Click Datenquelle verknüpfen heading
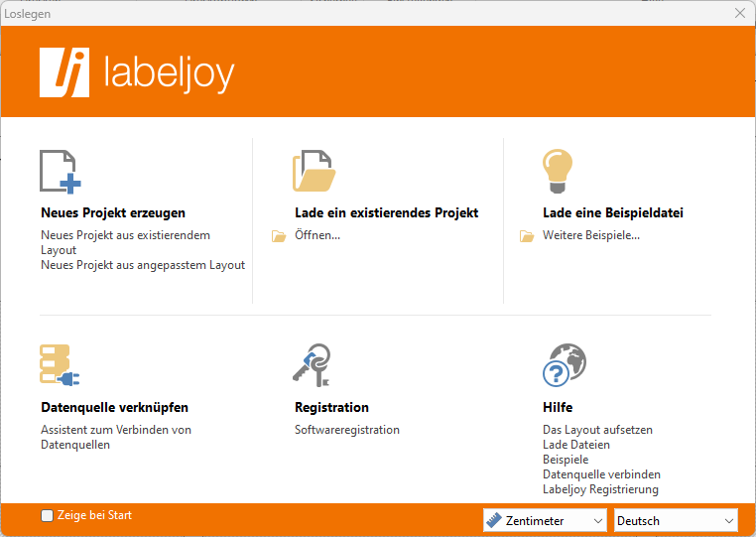The height and width of the screenshot is (537, 756). coord(114,407)
